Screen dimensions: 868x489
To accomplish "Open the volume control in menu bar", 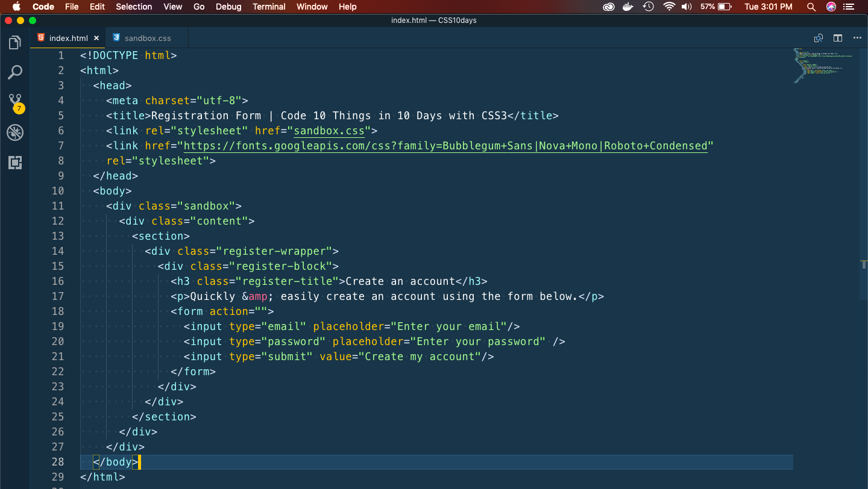I will 687,7.
